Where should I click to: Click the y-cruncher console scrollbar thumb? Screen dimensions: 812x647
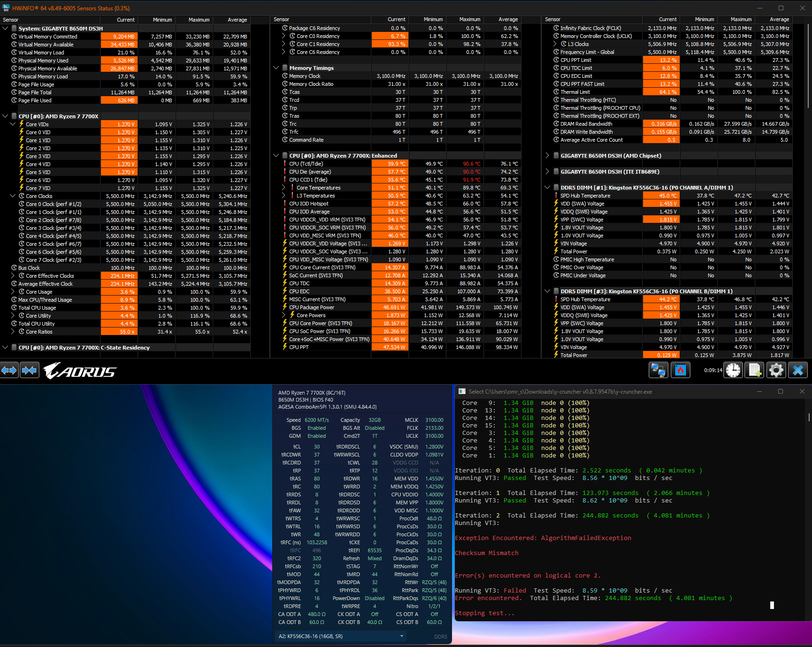[809, 417]
